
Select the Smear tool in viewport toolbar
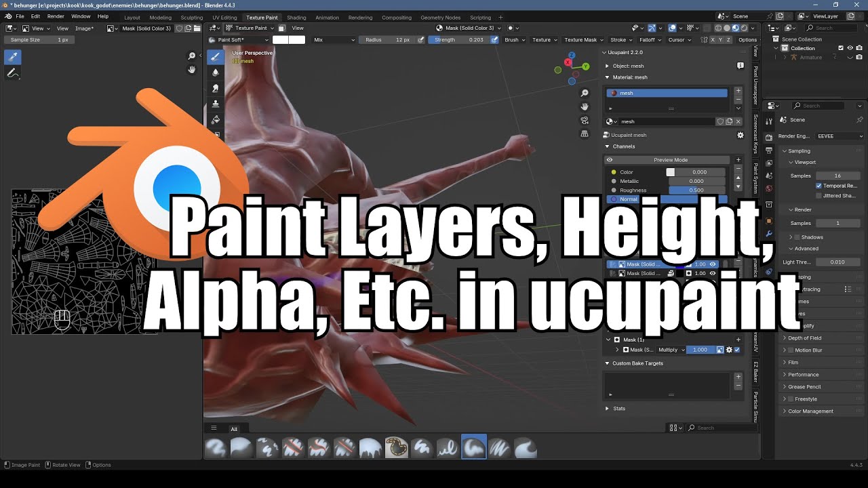pos(216,88)
